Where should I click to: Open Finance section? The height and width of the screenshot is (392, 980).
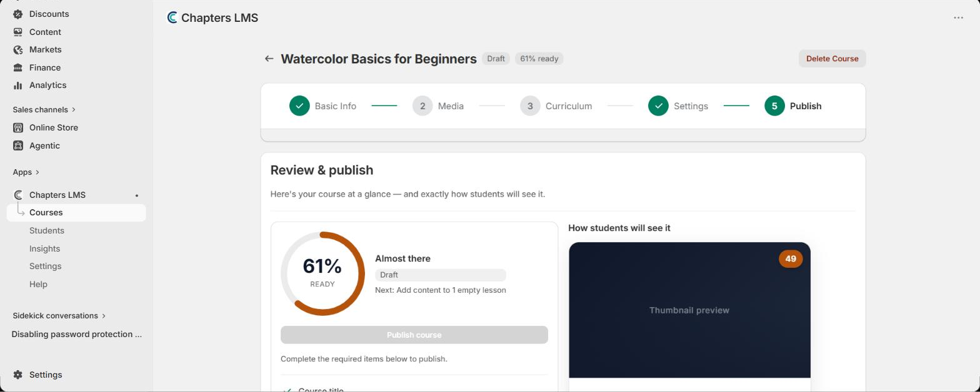click(45, 67)
